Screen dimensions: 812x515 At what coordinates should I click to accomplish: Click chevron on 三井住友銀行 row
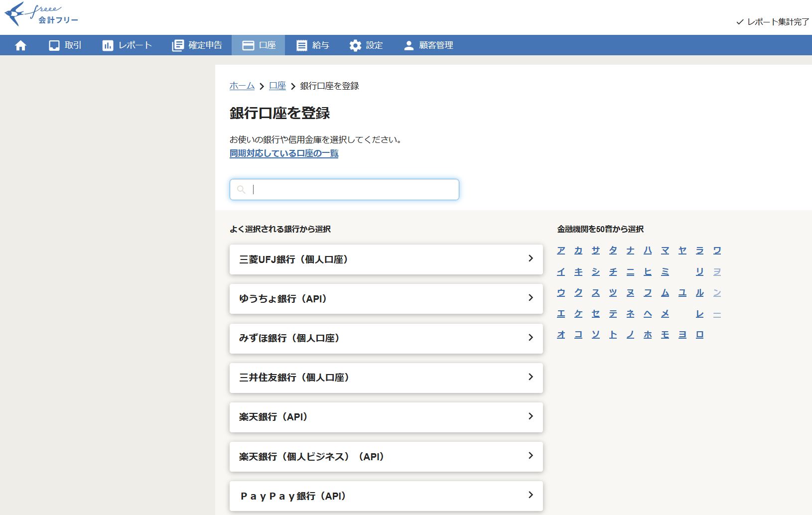pos(531,377)
